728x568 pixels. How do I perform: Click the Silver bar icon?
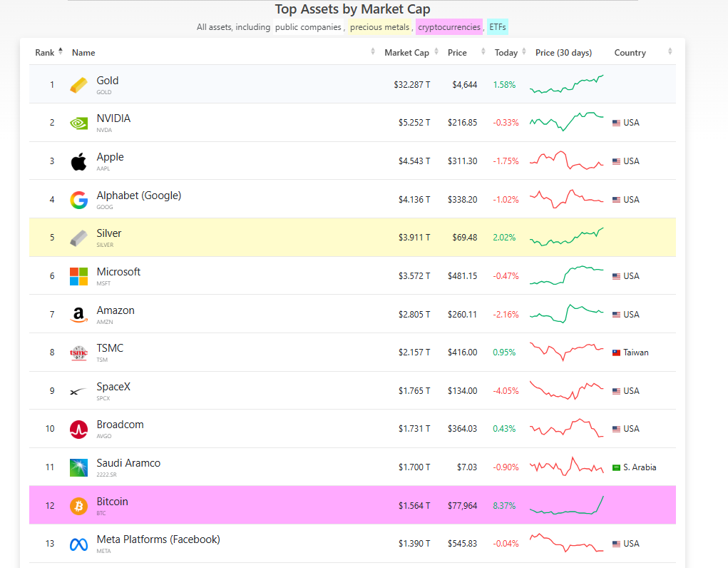coord(78,238)
